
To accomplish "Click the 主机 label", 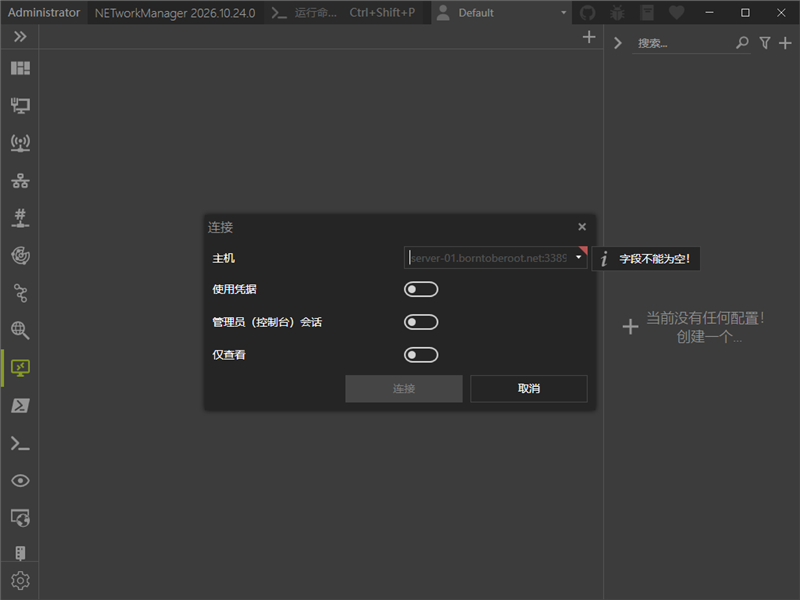I will point(223,258).
